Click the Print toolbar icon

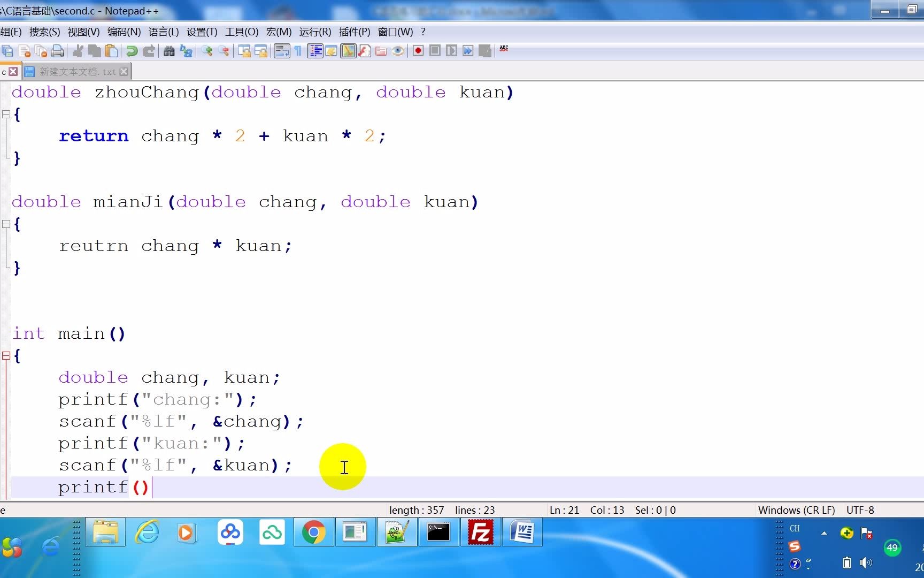coord(57,51)
